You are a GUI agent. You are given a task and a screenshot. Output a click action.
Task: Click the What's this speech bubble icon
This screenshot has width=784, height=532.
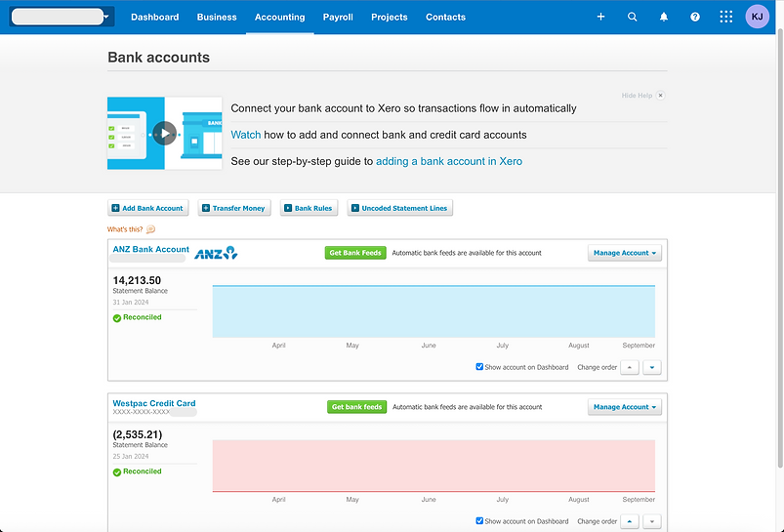click(x=150, y=229)
